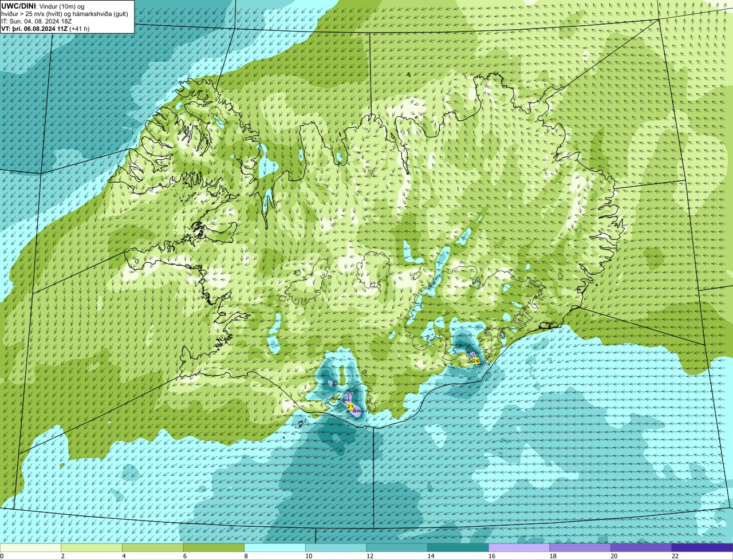Select the 4–6 m/s light green legend swatch
The height and width of the screenshot is (560, 733).
point(153,547)
